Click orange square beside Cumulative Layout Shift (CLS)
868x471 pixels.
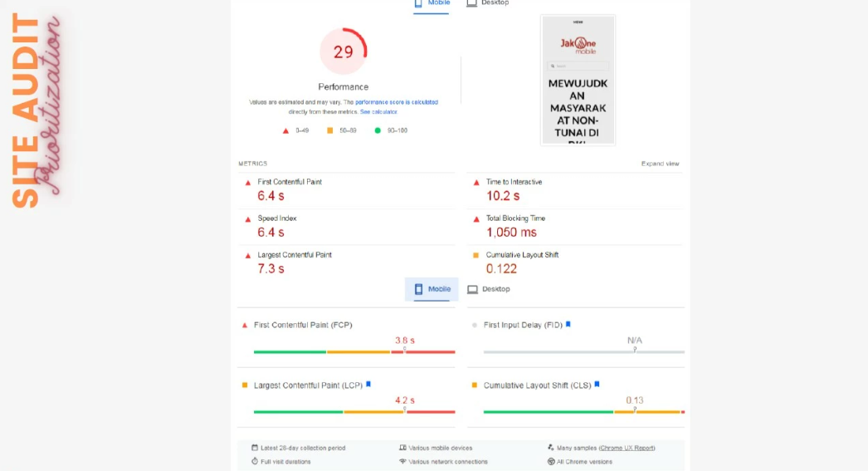(475, 385)
